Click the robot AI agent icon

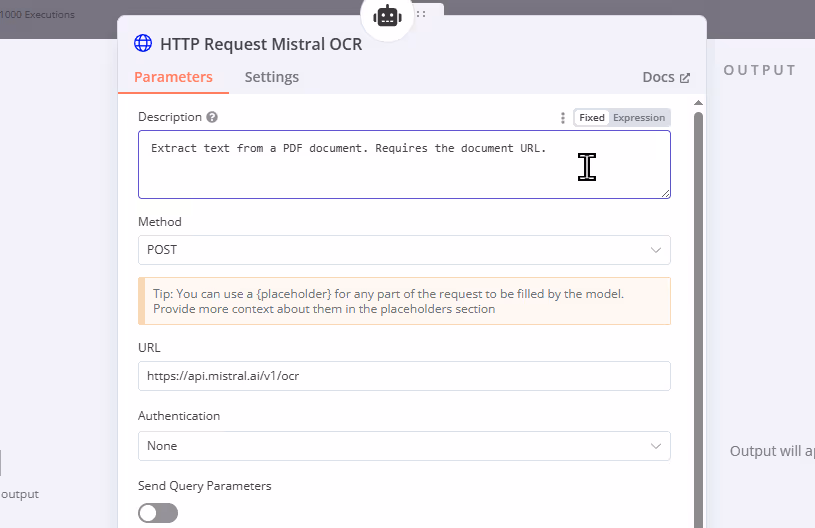[x=387, y=17]
